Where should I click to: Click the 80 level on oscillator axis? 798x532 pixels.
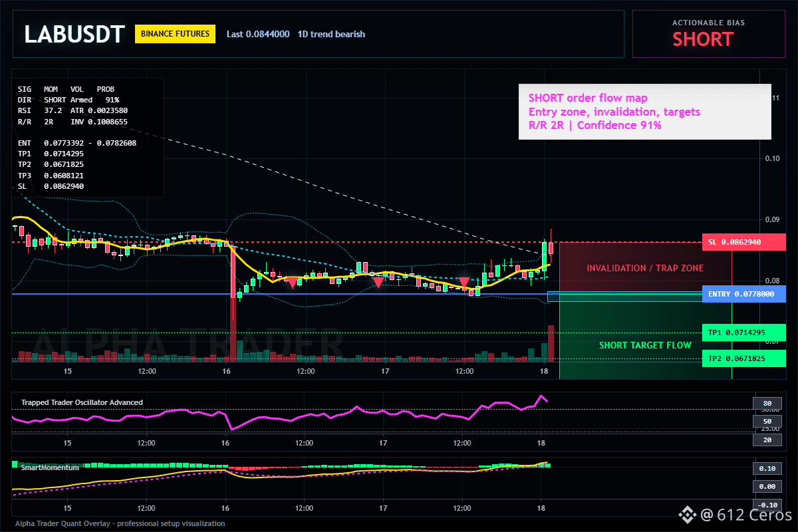(767, 404)
